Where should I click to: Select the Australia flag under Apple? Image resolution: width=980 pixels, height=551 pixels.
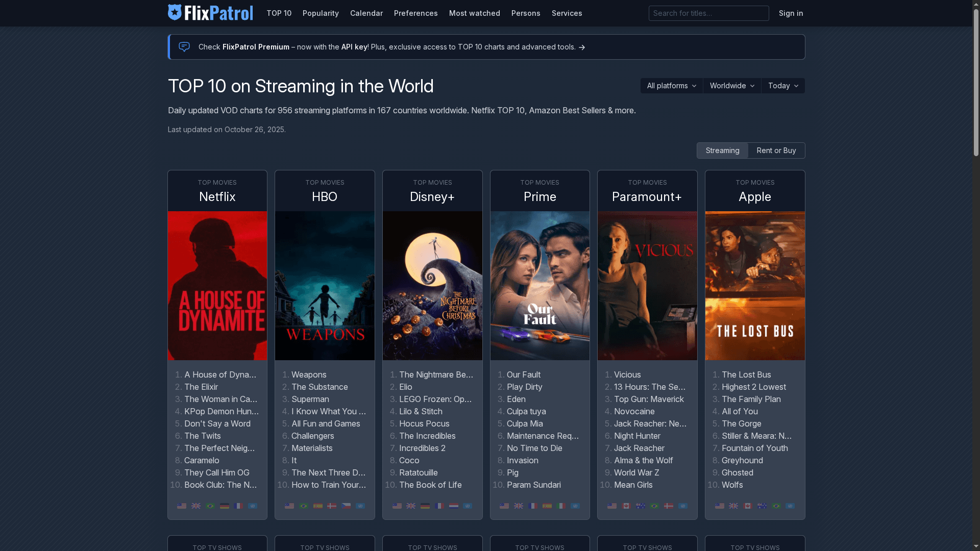coord(762,506)
